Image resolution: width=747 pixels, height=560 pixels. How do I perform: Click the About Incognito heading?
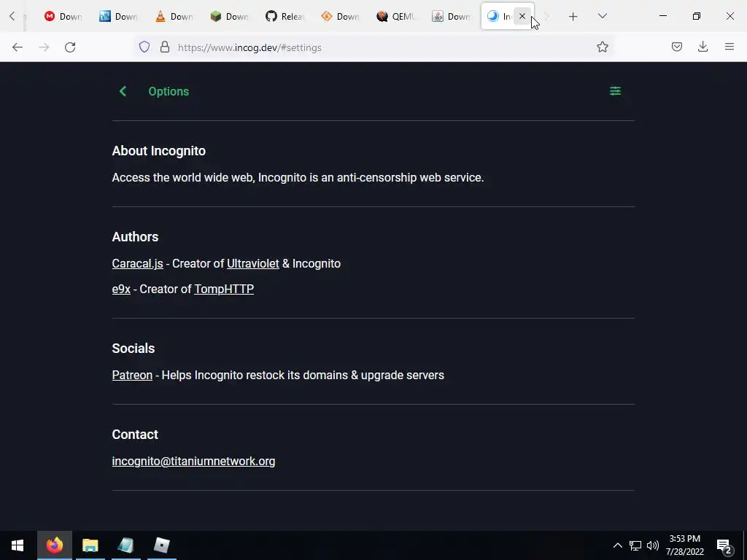(x=158, y=151)
